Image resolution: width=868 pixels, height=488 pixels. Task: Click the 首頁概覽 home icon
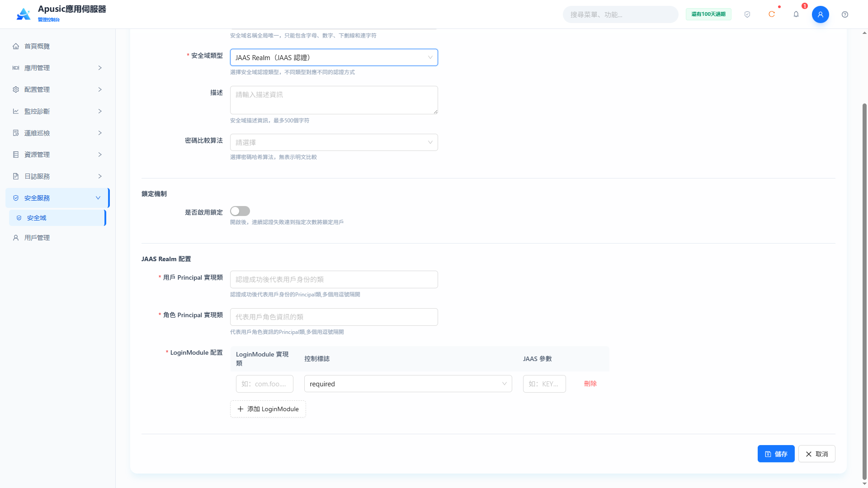(16, 46)
